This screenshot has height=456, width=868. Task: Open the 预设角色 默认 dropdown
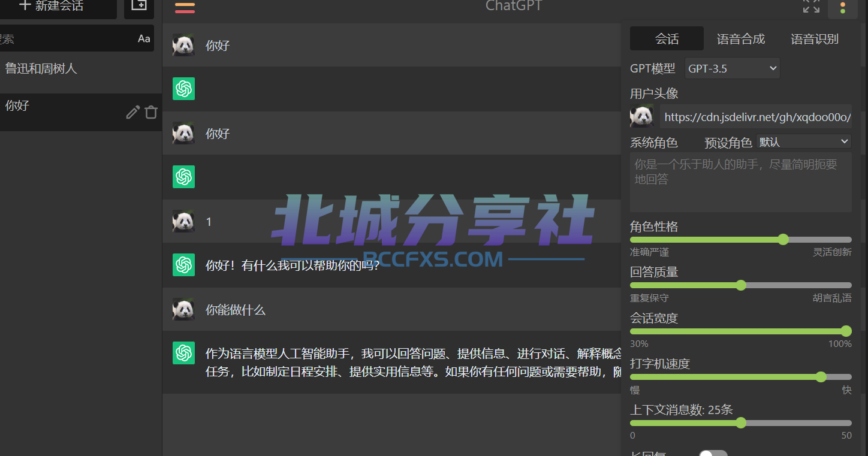[x=804, y=142]
